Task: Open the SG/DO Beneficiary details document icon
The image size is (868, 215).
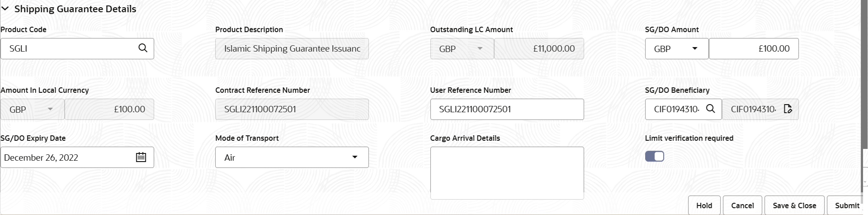Action: coord(788,109)
